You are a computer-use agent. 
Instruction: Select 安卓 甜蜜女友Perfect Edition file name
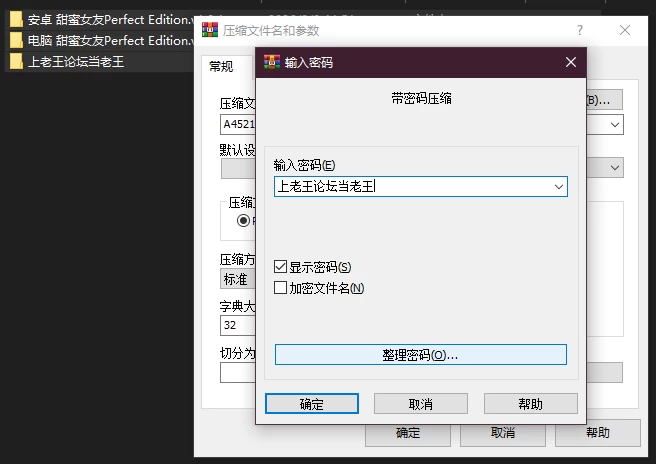[x=111, y=20]
